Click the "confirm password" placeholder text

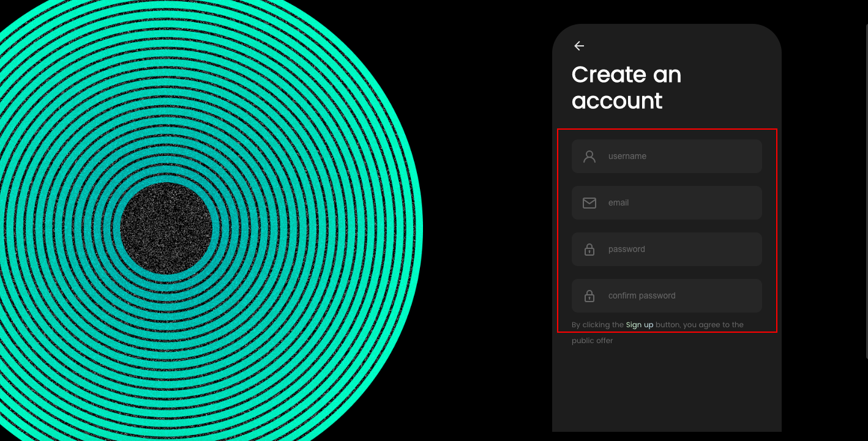642,296
